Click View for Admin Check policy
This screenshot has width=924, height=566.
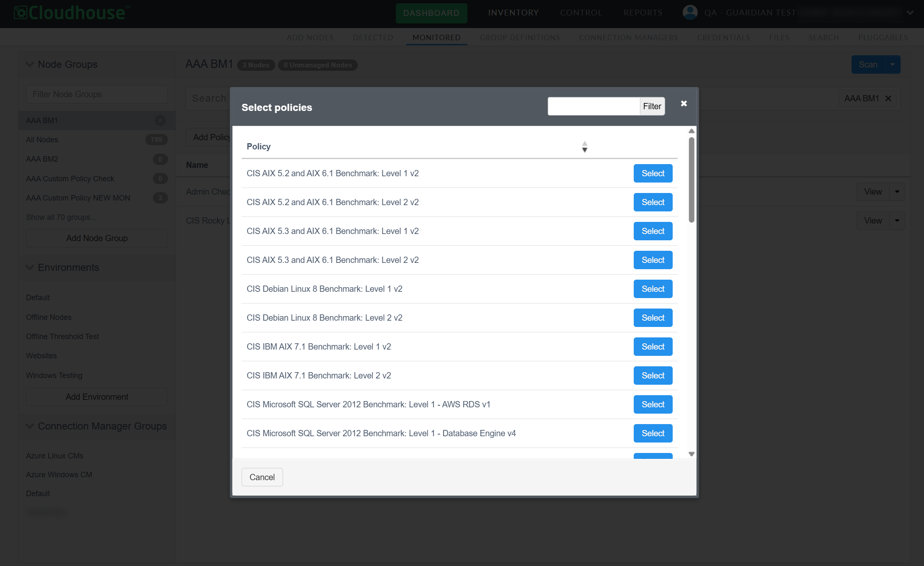873,192
